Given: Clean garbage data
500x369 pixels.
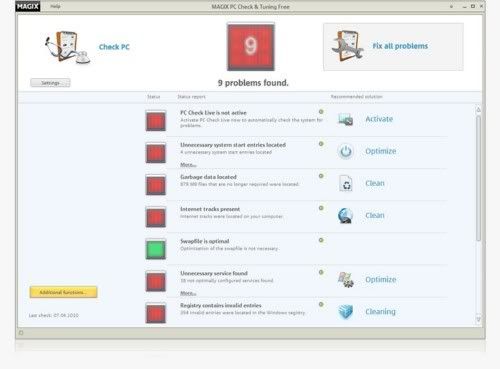Looking at the screenshot, I should point(375,183).
